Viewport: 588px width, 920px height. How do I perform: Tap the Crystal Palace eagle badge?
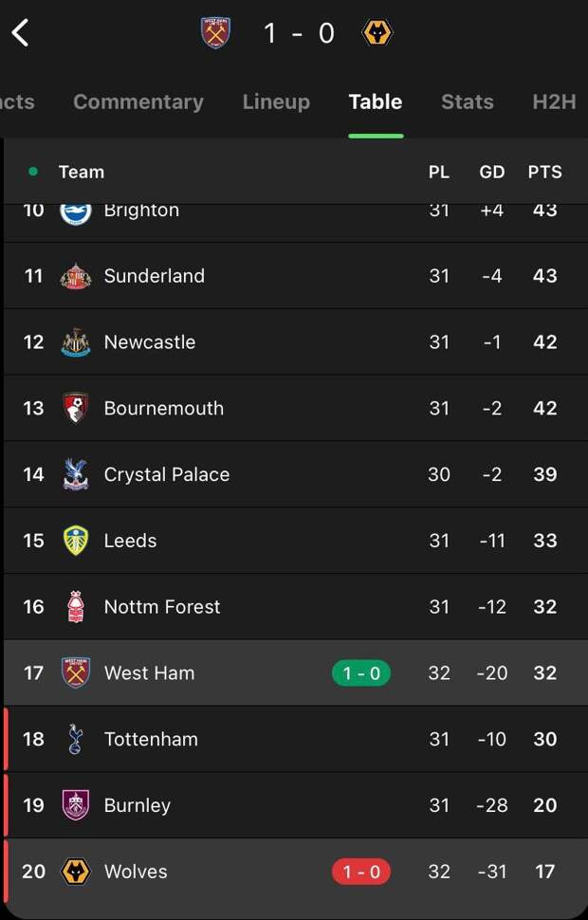tap(76, 474)
